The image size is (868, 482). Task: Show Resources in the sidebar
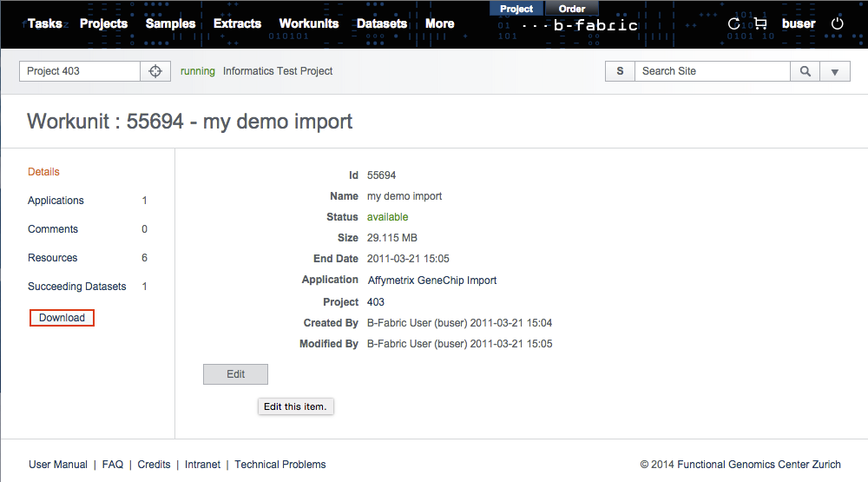click(52, 258)
